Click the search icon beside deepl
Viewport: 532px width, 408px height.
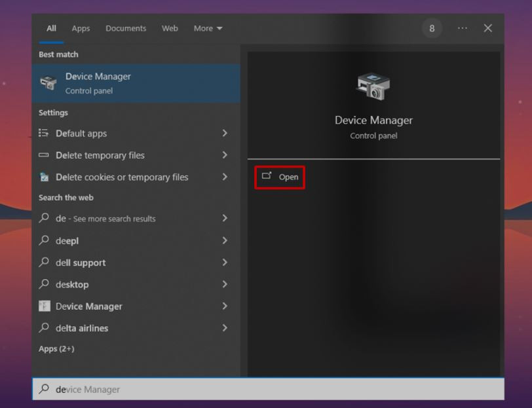(x=44, y=240)
